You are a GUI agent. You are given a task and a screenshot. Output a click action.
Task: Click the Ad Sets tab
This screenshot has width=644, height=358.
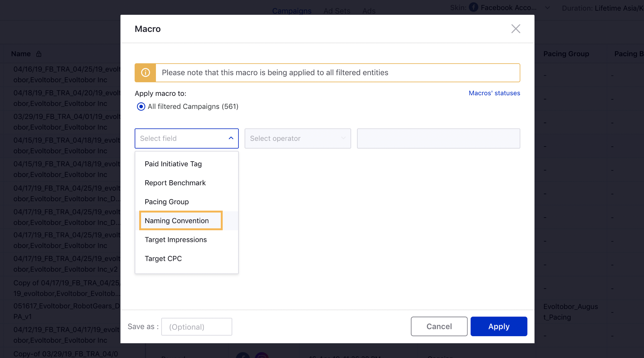[336, 10]
